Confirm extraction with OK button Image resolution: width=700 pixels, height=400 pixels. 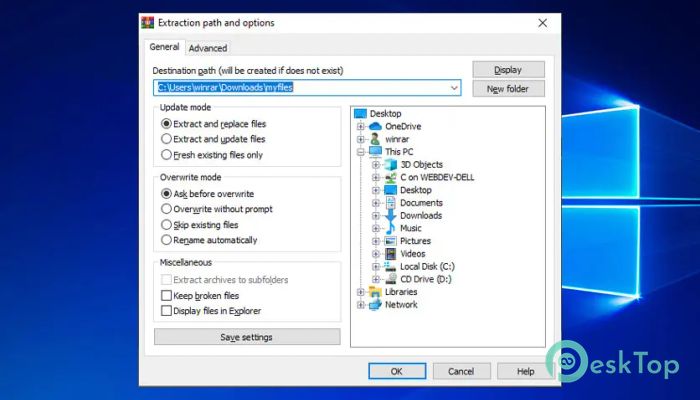(397, 371)
